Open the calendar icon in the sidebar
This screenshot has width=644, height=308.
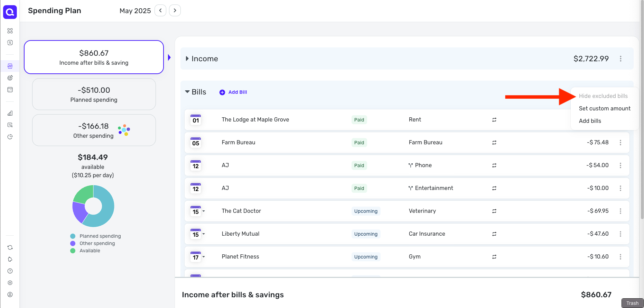(10, 90)
